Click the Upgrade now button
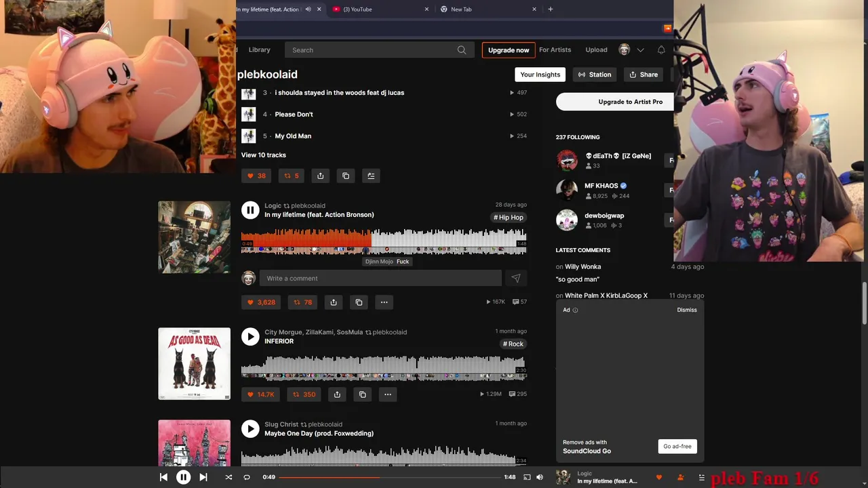Image resolution: width=868 pixels, height=488 pixels. point(509,50)
